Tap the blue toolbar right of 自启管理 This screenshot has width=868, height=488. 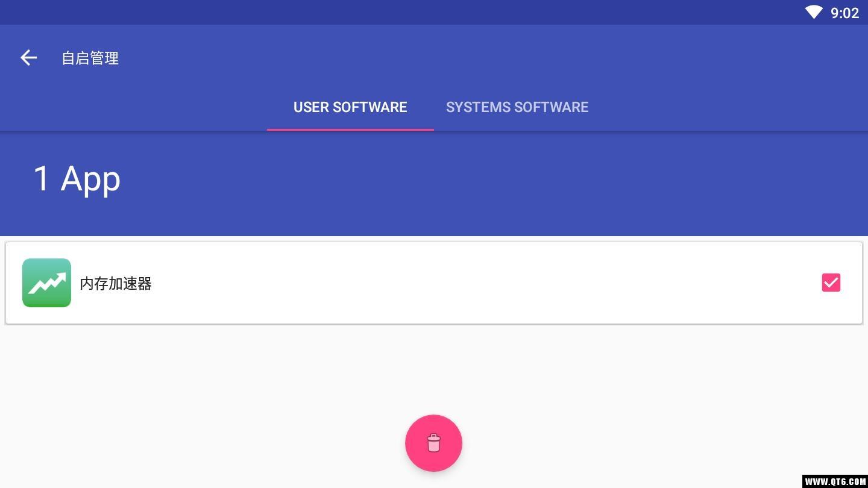pos(482,58)
